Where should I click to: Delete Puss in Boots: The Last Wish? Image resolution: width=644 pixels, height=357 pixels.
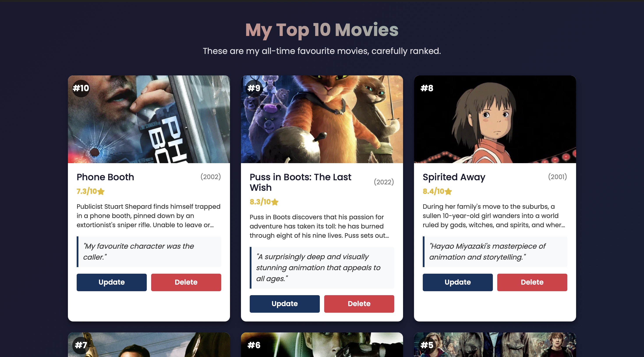coord(359,304)
